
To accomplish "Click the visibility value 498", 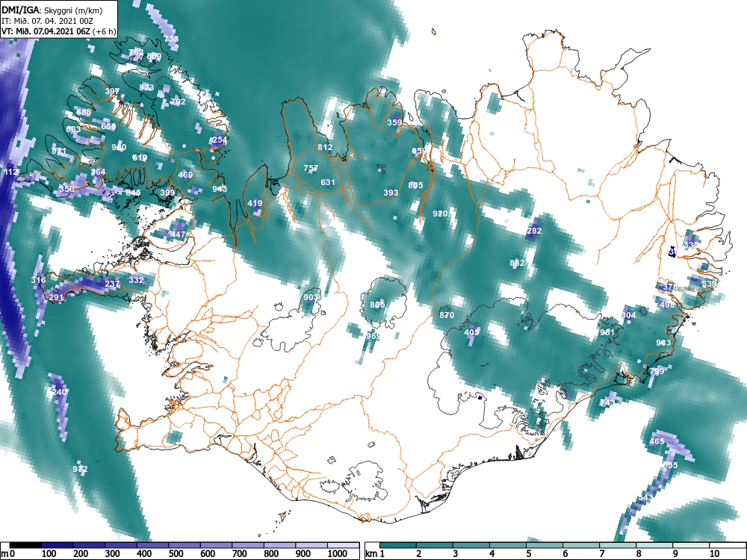I will (x=667, y=305).
